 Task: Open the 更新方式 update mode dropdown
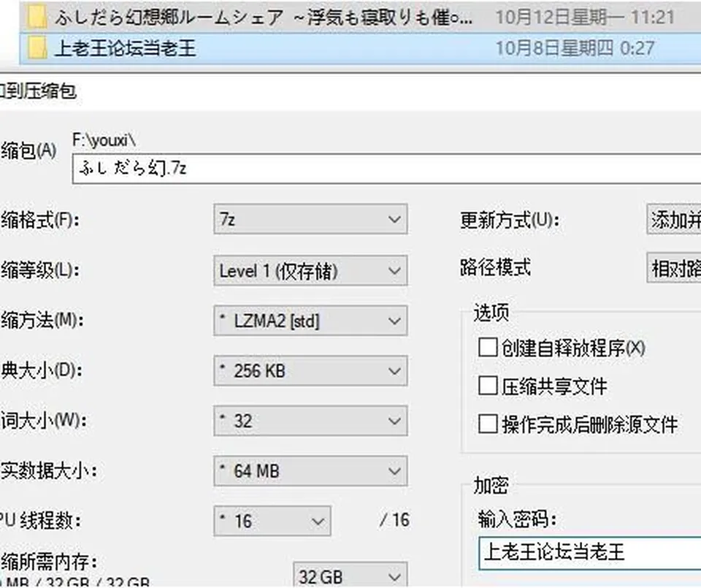[x=674, y=219]
